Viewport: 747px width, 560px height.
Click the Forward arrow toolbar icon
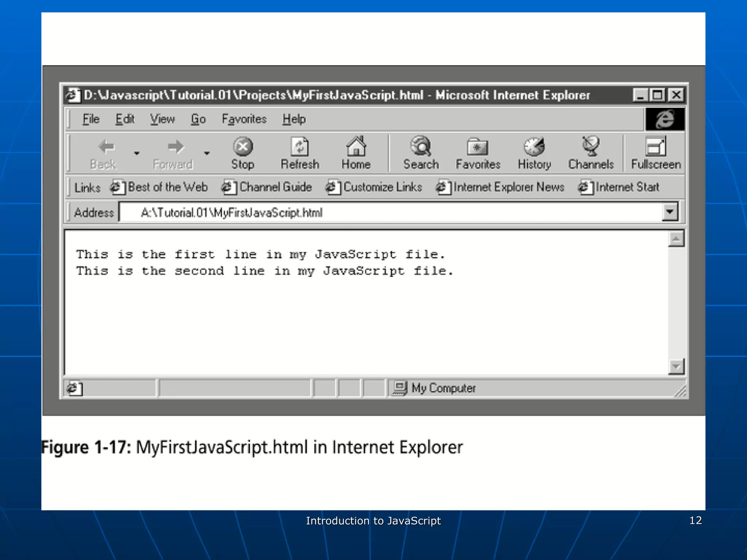[176, 147]
